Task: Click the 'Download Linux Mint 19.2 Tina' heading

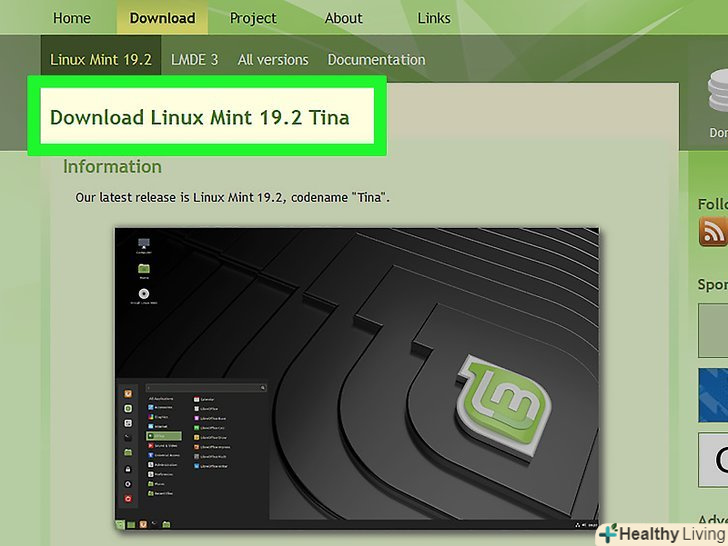Action: tap(199, 117)
